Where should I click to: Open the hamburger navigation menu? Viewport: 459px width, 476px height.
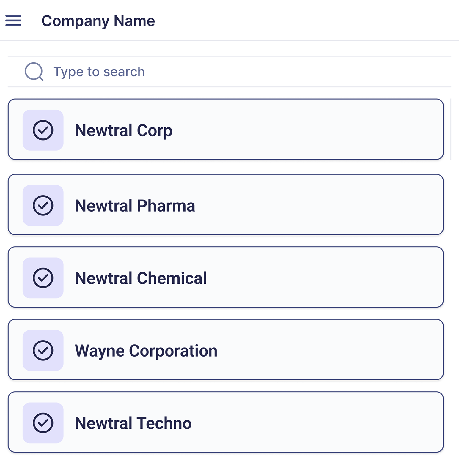point(13,21)
